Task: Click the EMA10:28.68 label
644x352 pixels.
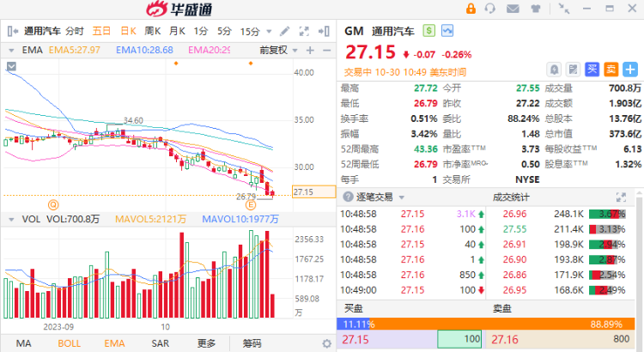Action: pyautogui.click(x=144, y=50)
